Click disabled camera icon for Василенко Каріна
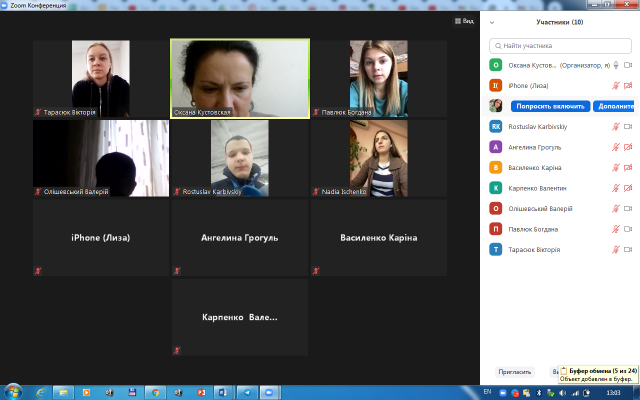The width and height of the screenshot is (640, 400). (x=628, y=167)
